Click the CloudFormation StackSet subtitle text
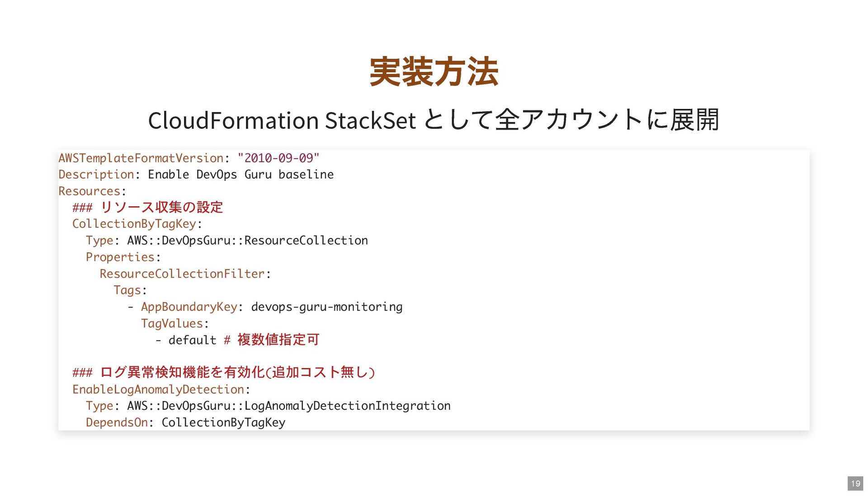 tap(434, 120)
